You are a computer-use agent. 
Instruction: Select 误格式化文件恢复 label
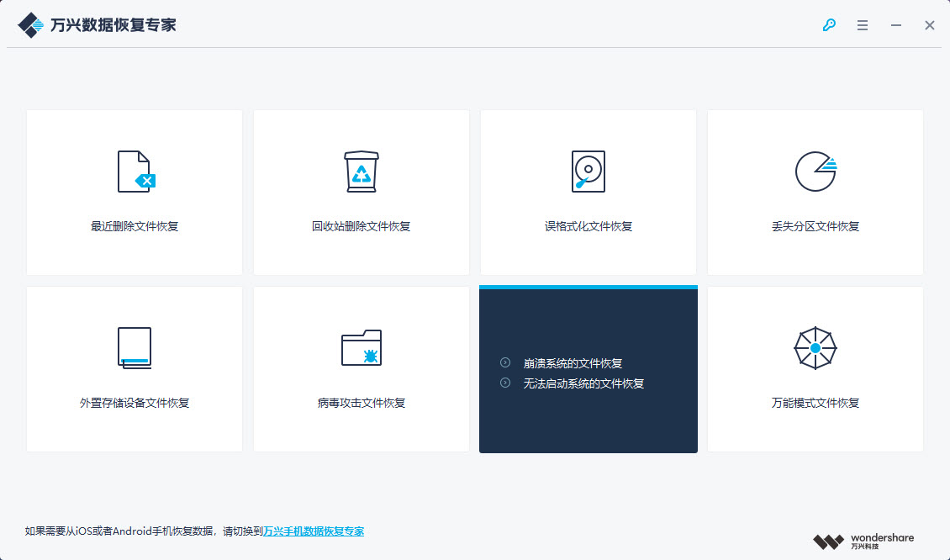tap(588, 226)
